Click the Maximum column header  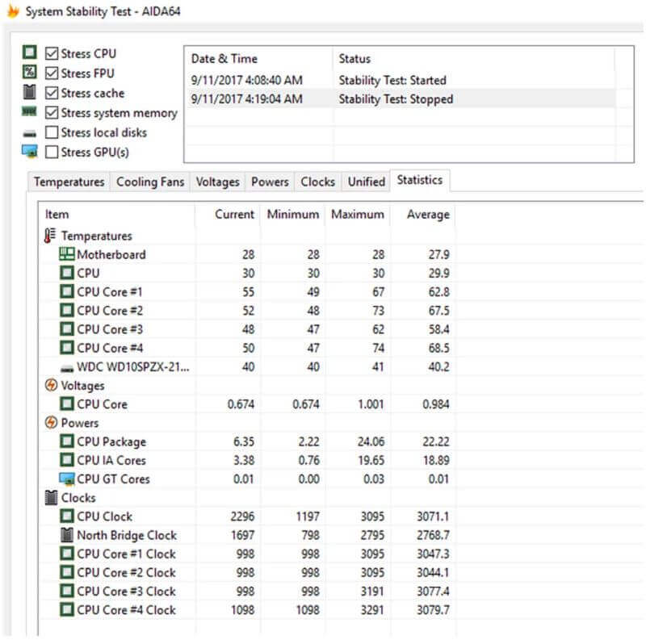click(x=358, y=215)
